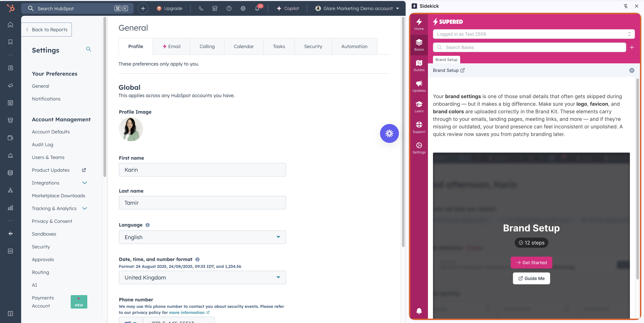Viewport: 644px width, 323px height.
Task: Click the Guide Me button
Action: click(531, 278)
